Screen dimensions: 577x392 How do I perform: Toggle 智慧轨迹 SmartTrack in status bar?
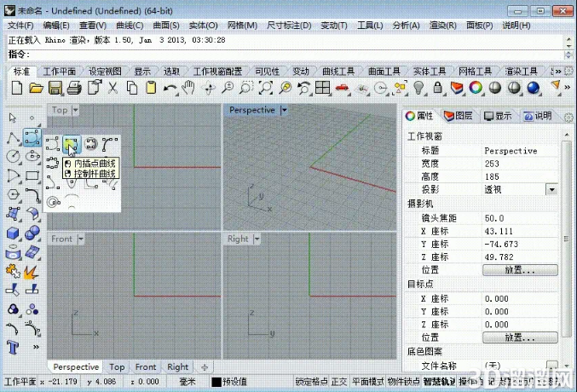coord(439,382)
